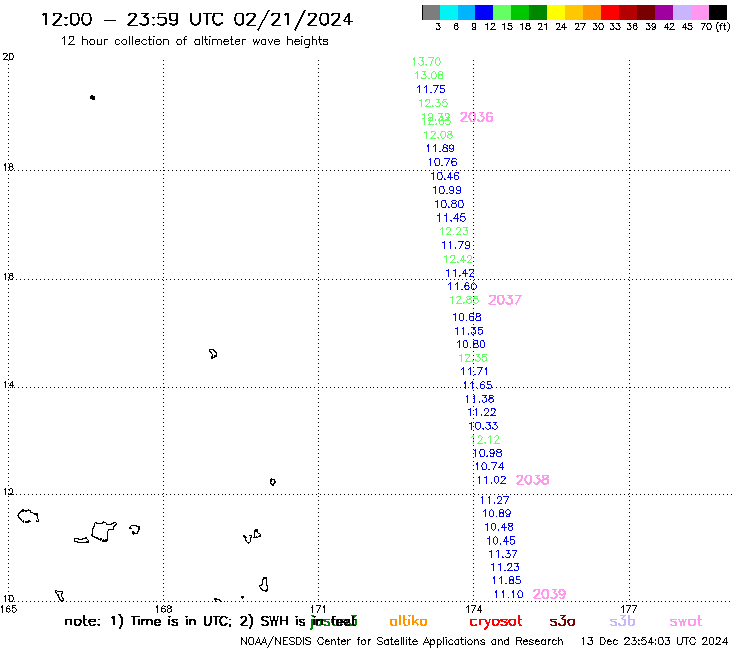
Task: Click the cyan 6 ft legend swatch
Action: click(449, 12)
